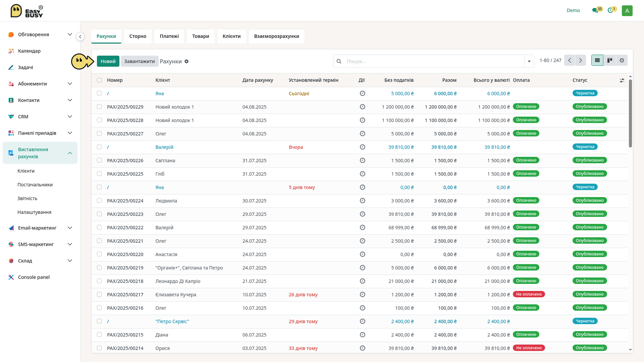Open the Рахунки settings gear

click(x=186, y=61)
